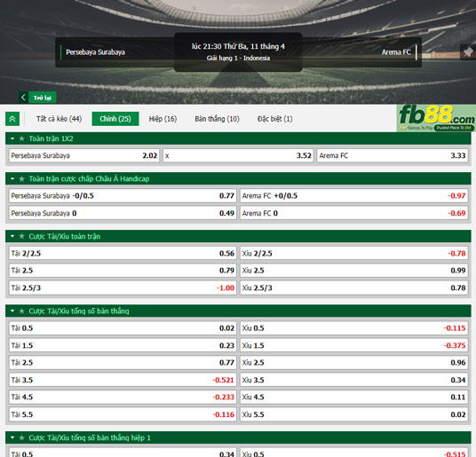The height and width of the screenshot is (457, 476).
Task: Star the Cược Tài/Xỉu toàn trận market
Action: [22, 236]
